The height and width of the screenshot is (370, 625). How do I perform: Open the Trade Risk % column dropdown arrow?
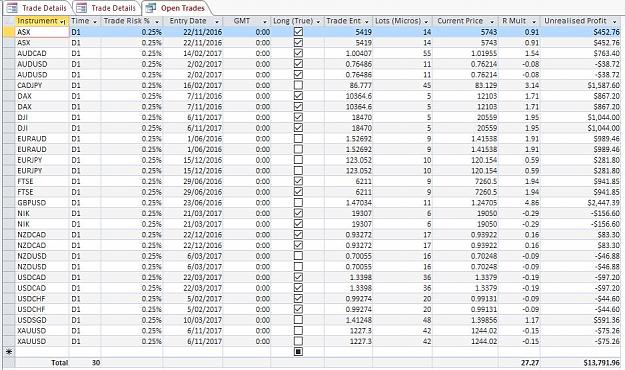tap(157, 22)
